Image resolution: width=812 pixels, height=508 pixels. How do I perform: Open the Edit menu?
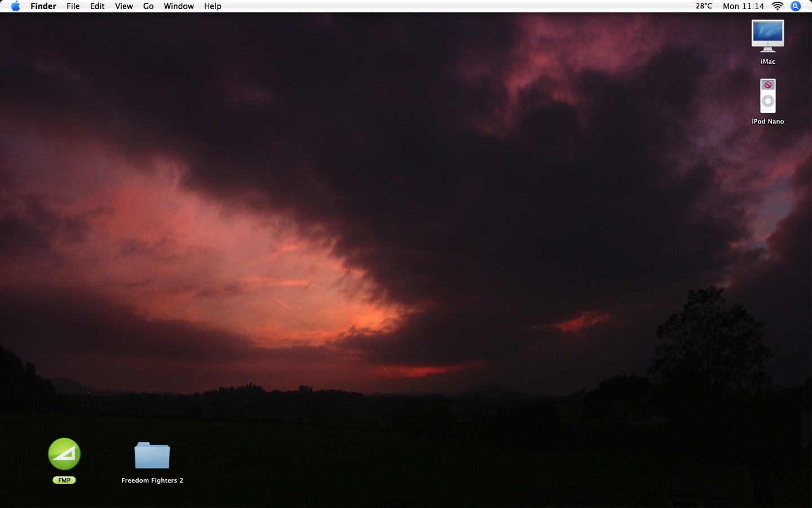(x=98, y=6)
